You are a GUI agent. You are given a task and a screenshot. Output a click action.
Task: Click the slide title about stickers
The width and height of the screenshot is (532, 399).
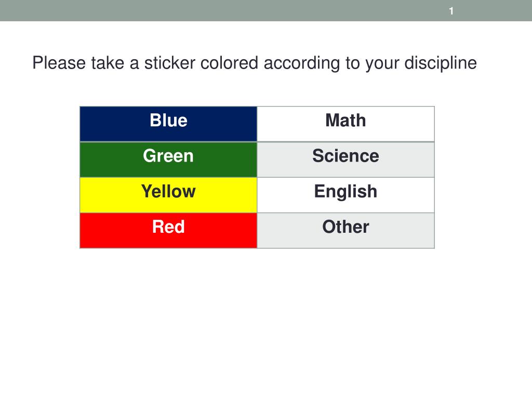coord(255,63)
